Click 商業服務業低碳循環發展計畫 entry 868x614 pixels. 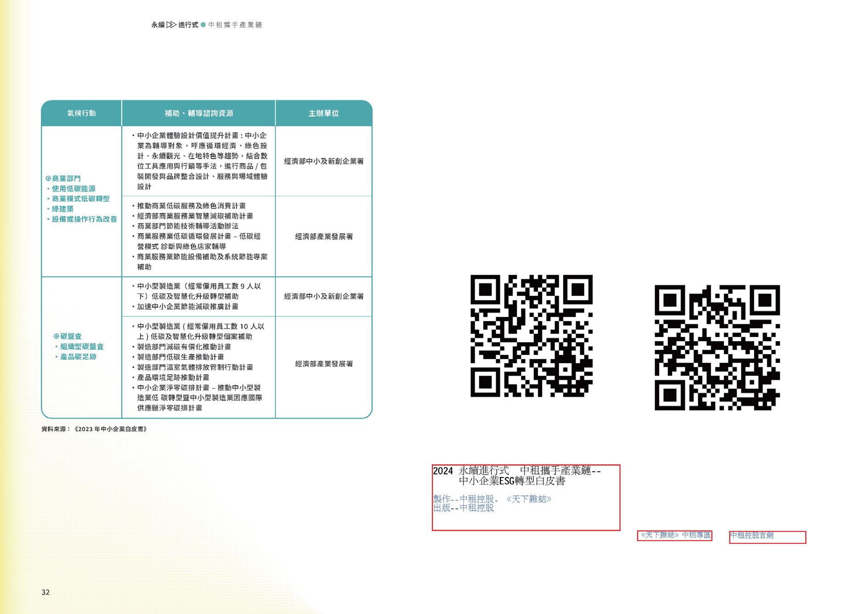196,241
